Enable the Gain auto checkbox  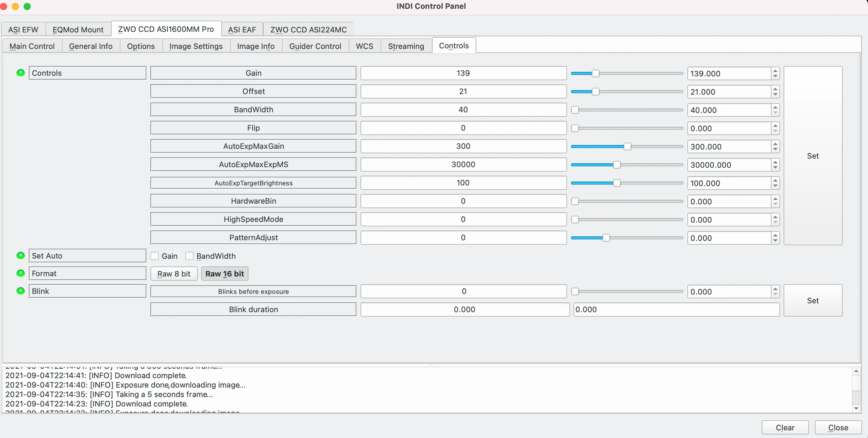click(155, 256)
